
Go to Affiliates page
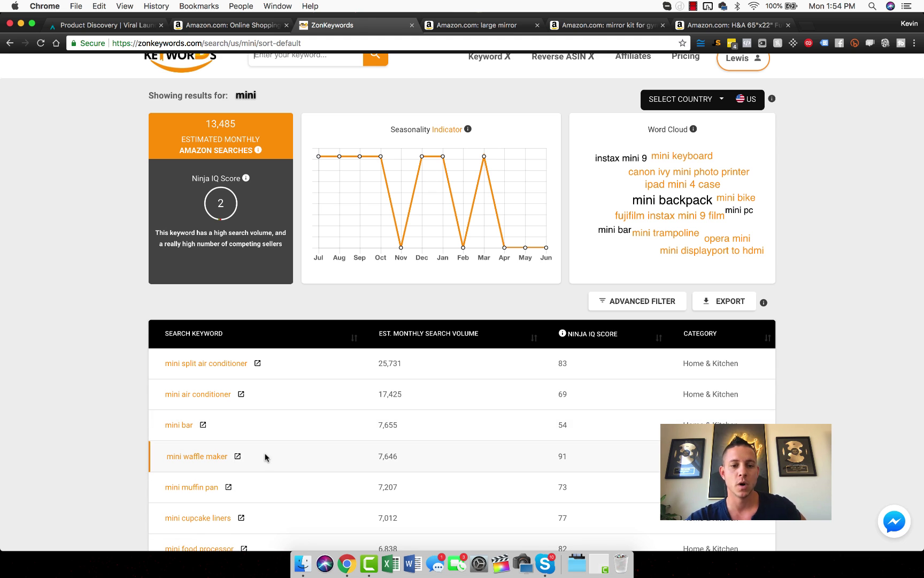(x=633, y=56)
